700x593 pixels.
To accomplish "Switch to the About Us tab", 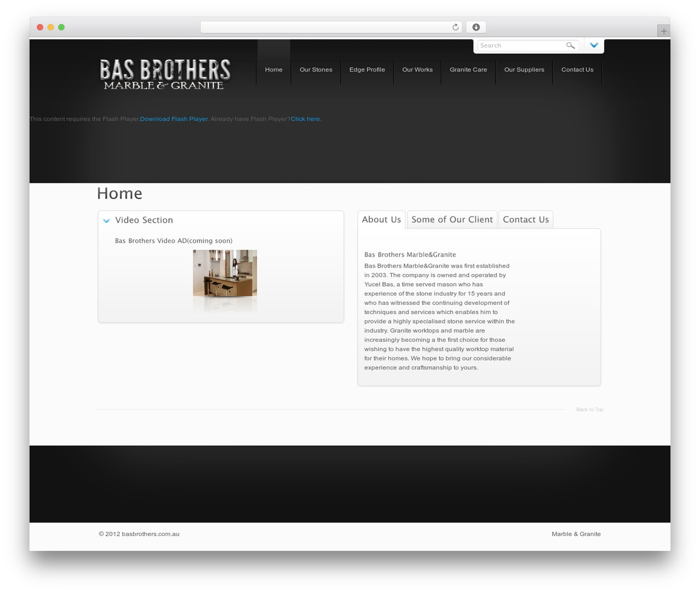I will point(381,219).
